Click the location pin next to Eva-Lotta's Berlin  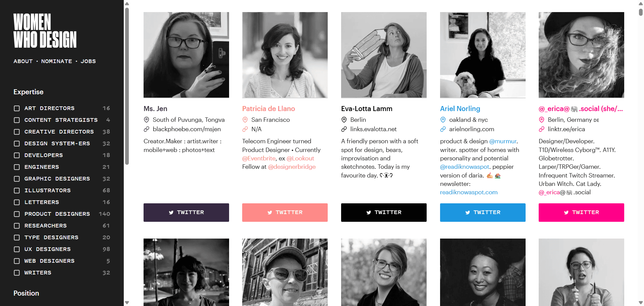pyautogui.click(x=344, y=120)
